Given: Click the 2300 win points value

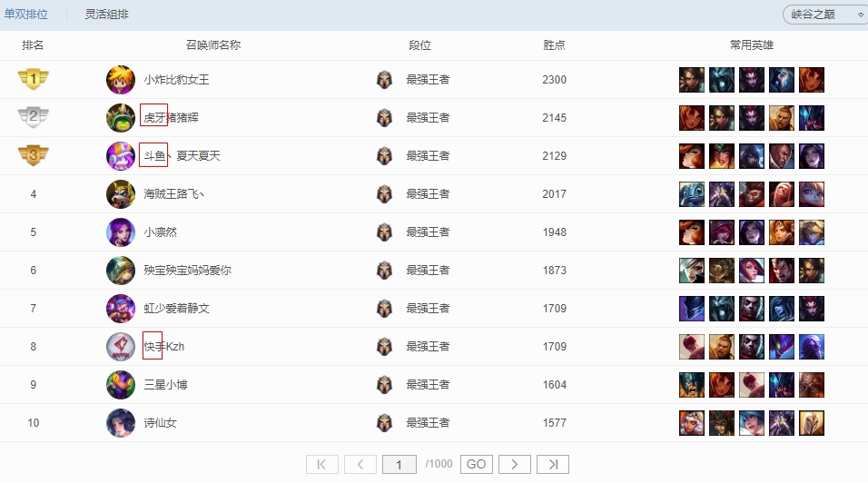Looking at the screenshot, I should [x=554, y=80].
